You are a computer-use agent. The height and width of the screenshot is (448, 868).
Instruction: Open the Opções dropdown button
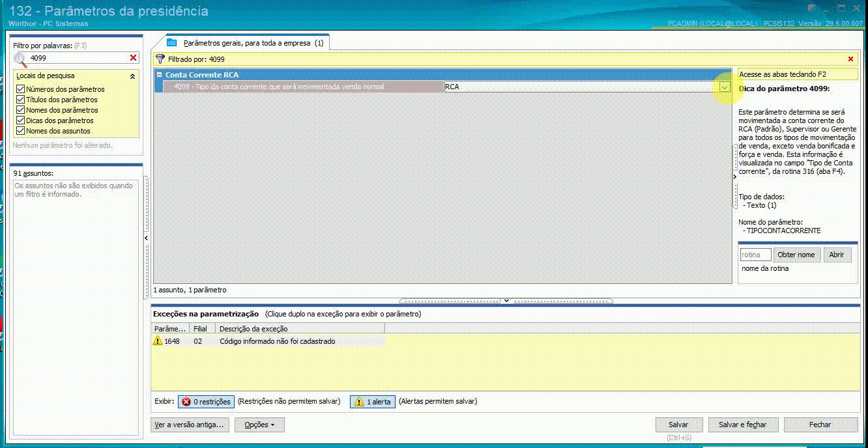[259, 425]
